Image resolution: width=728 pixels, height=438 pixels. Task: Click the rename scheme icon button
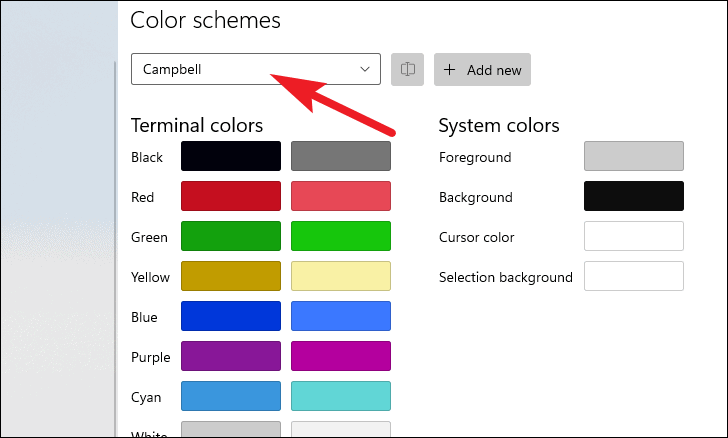tap(407, 69)
